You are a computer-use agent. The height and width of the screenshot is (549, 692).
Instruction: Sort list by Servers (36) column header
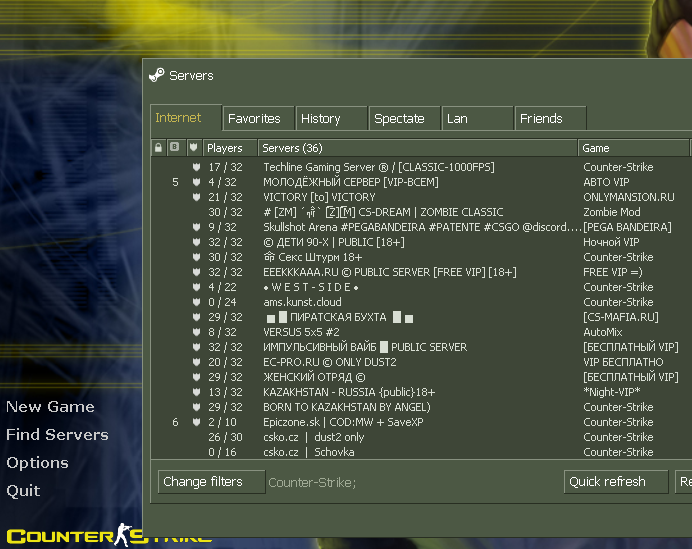(417, 148)
